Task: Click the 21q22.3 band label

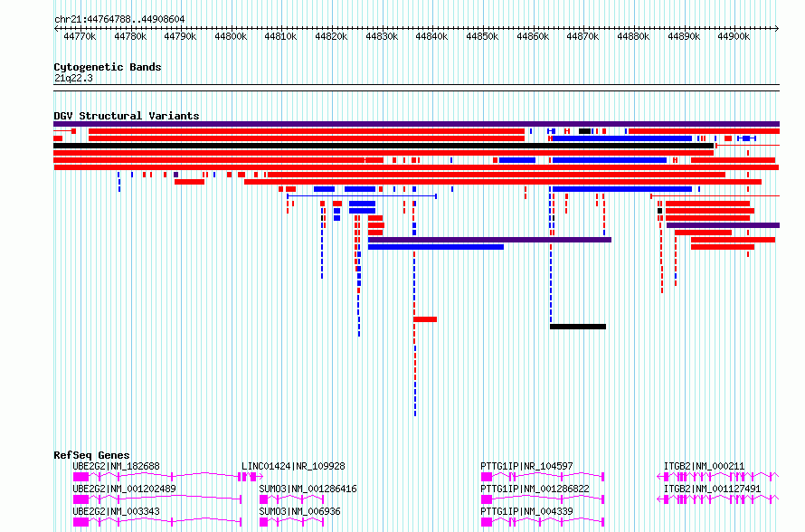Action: coord(73,78)
